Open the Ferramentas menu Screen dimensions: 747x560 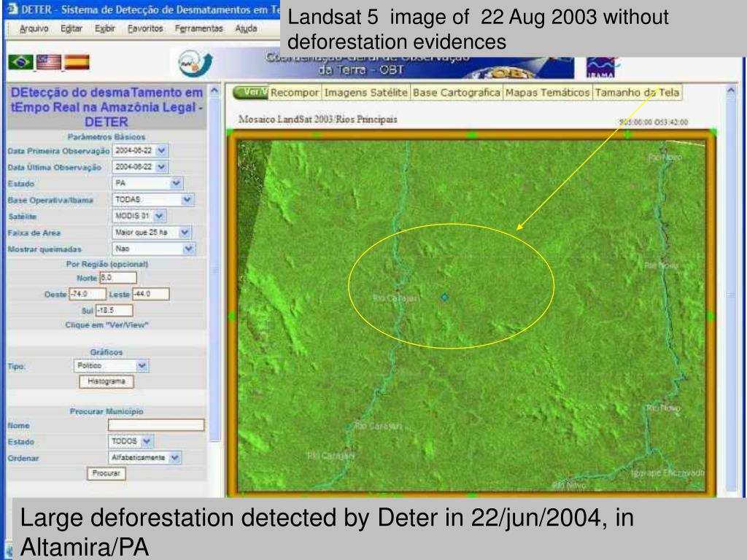tap(198, 28)
